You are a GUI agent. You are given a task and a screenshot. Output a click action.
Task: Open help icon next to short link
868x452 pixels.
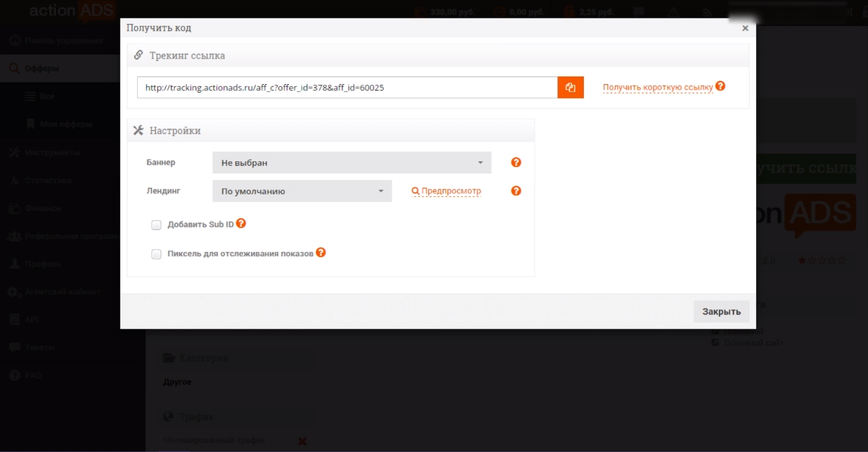click(x=720, y=86)
